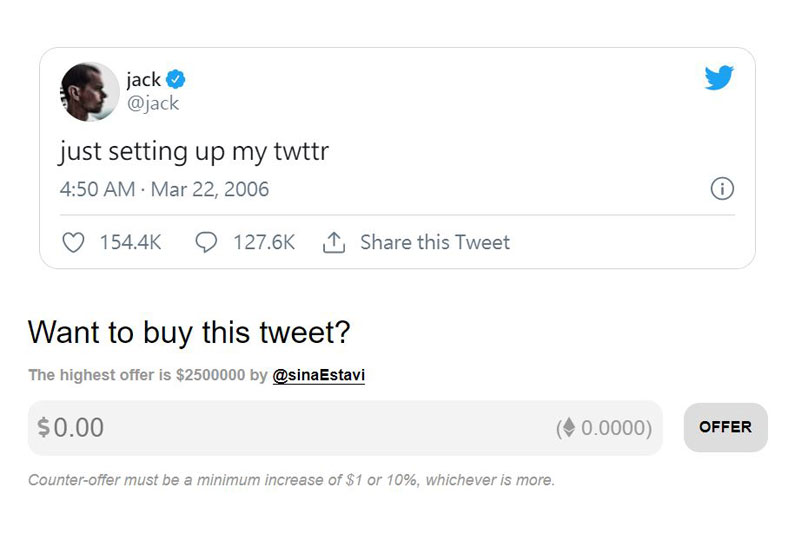Click jack's profile picture

click(88, 91)
